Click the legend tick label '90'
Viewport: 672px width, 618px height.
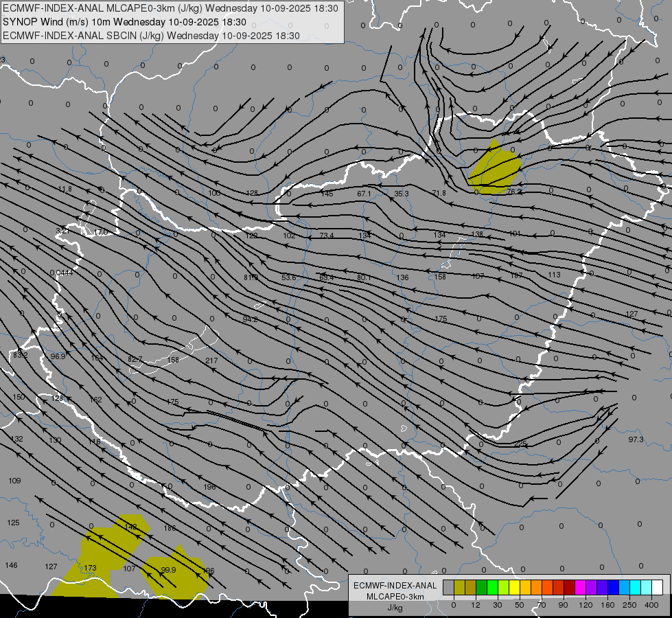click(x=564, y=605)
